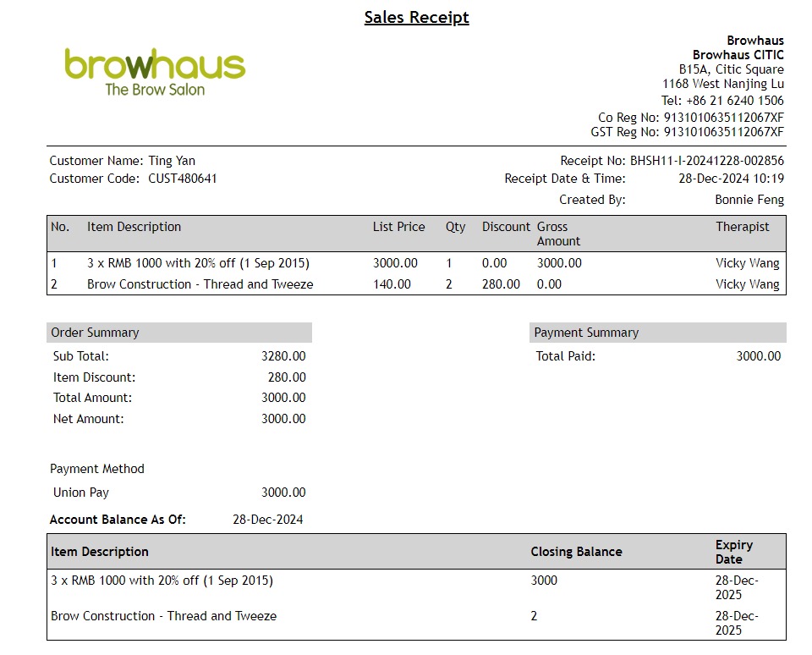Click the Expiry Date column header
812x655 pixels.
pos(734,552)
